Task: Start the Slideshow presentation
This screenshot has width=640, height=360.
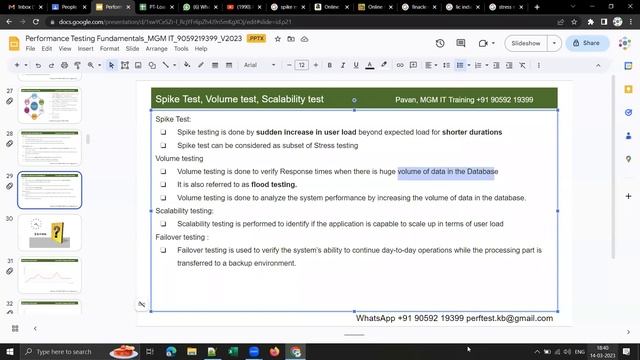Action: tap(526, 43)
